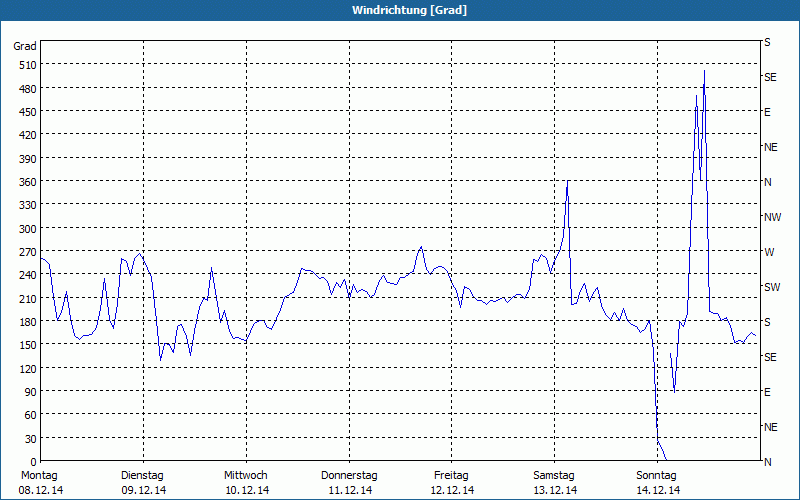Click the '90' left axis value
This screenshot has width=800, height=500.
tap(31, 392)
